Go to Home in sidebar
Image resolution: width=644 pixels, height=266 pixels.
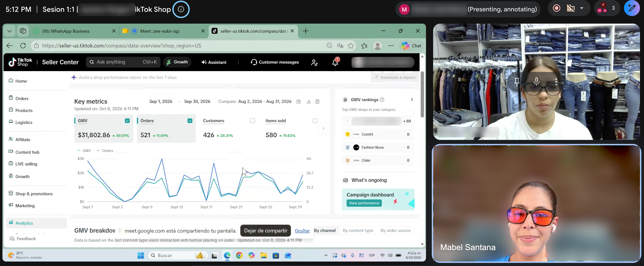(x=18, y=81)
